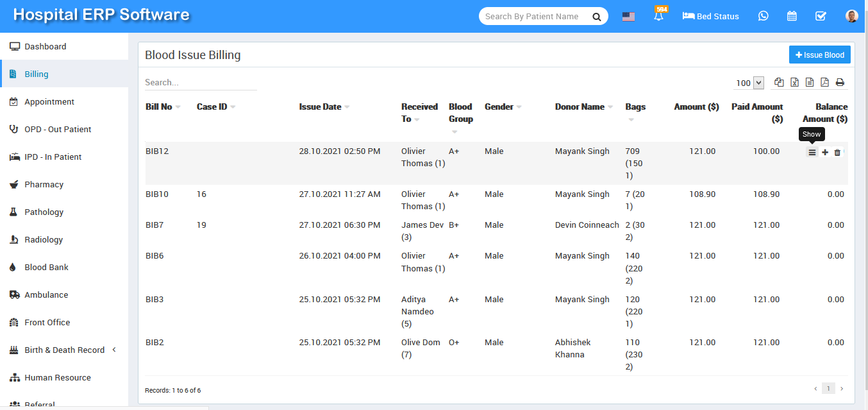Delete bill BIB12 with trash icon
This screenshot has height=410, width=868.
(x=837, y=153)
